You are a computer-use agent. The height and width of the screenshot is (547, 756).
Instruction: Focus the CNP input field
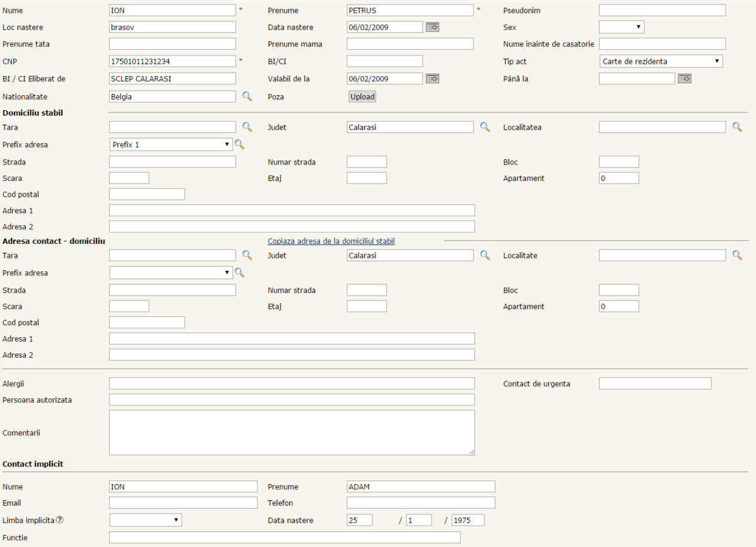pyautogui.click(x=172, y=61)
